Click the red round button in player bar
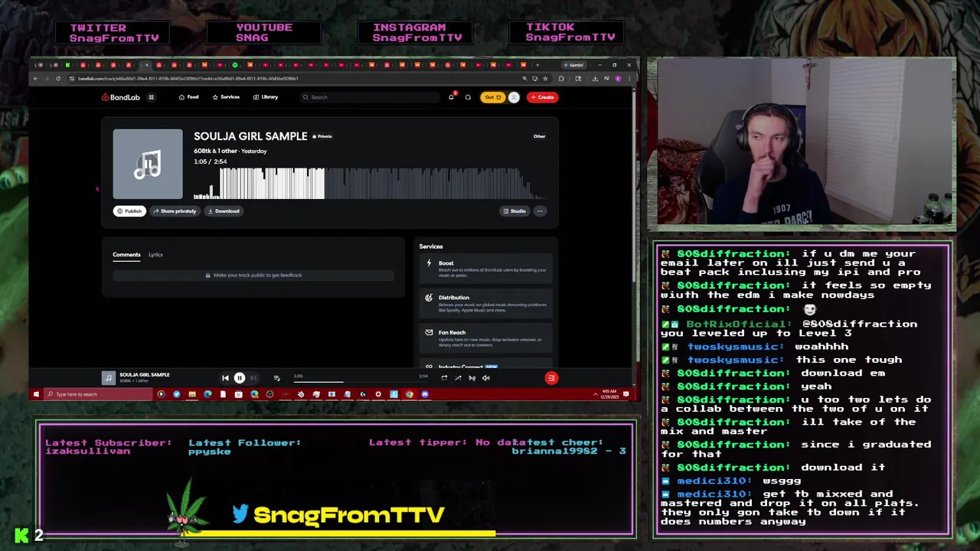 (x=551, y=378)
